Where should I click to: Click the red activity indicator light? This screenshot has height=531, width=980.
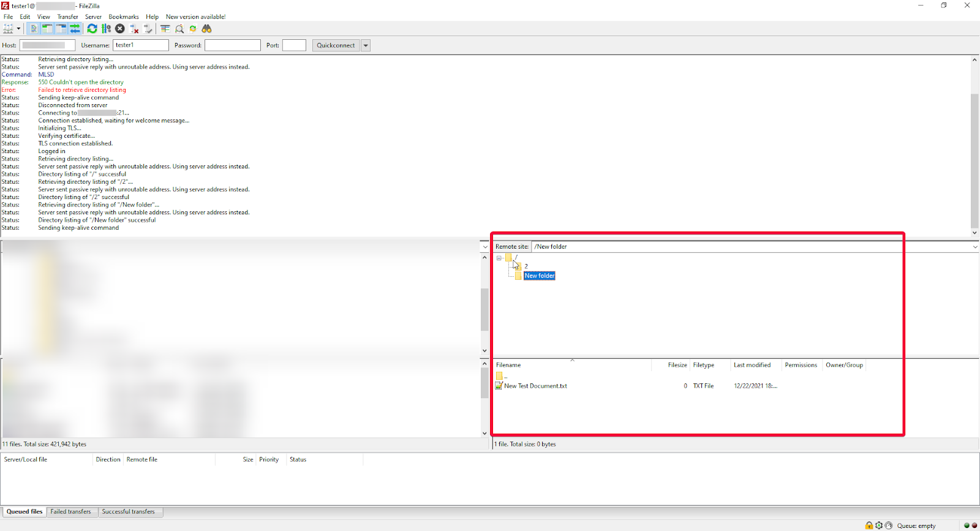[974, 525]
